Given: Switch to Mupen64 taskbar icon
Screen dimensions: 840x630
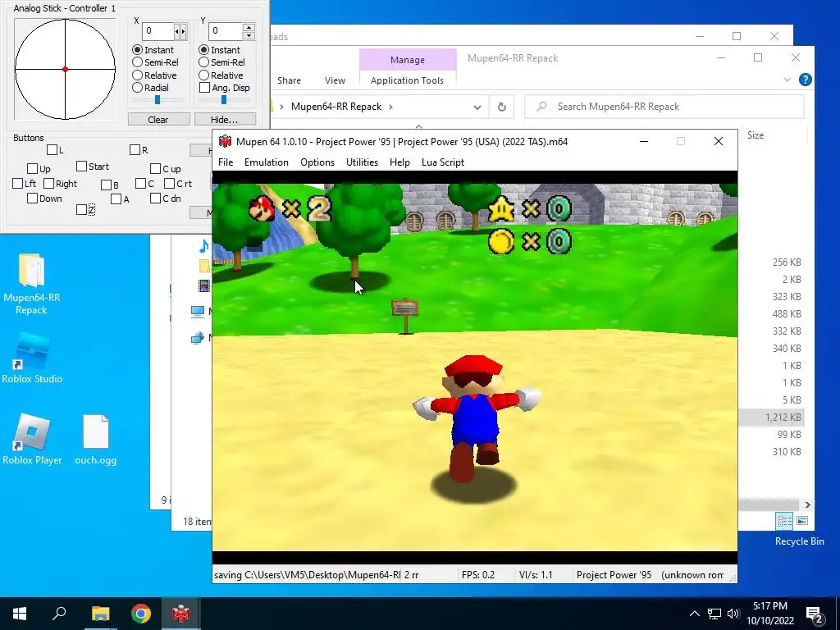Looking at the screenshot, I should 181,614.
